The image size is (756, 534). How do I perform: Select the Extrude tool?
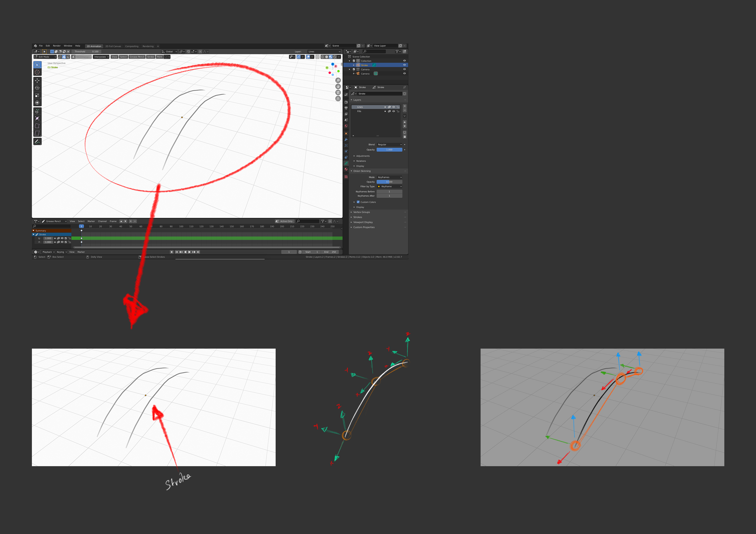pyautogui.click(x=37, y=111)
